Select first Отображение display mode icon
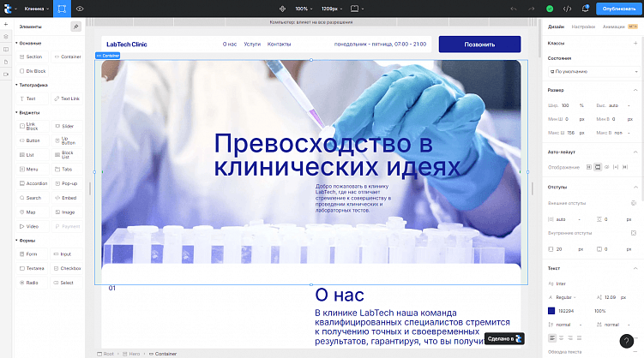This screenshot has width=644, height=358. [588, 167]
